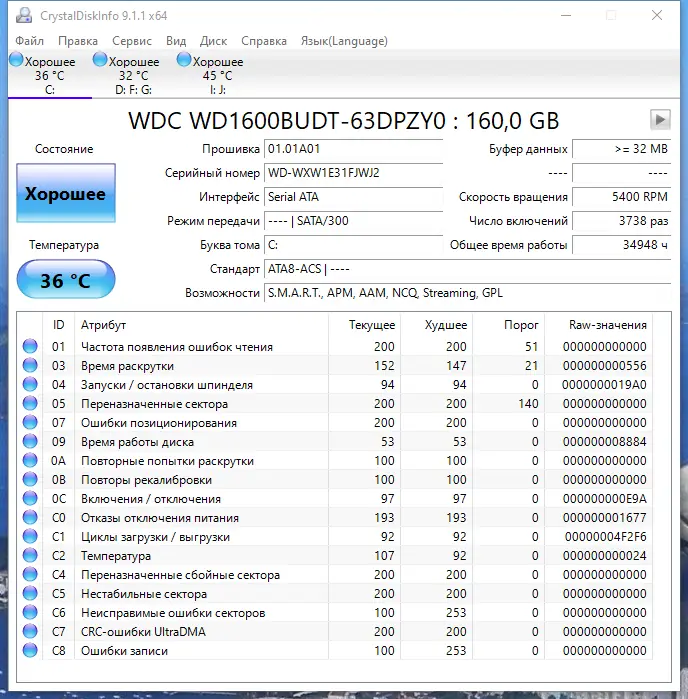Click status dot for Ошибки записи

[x=30, y=650]
